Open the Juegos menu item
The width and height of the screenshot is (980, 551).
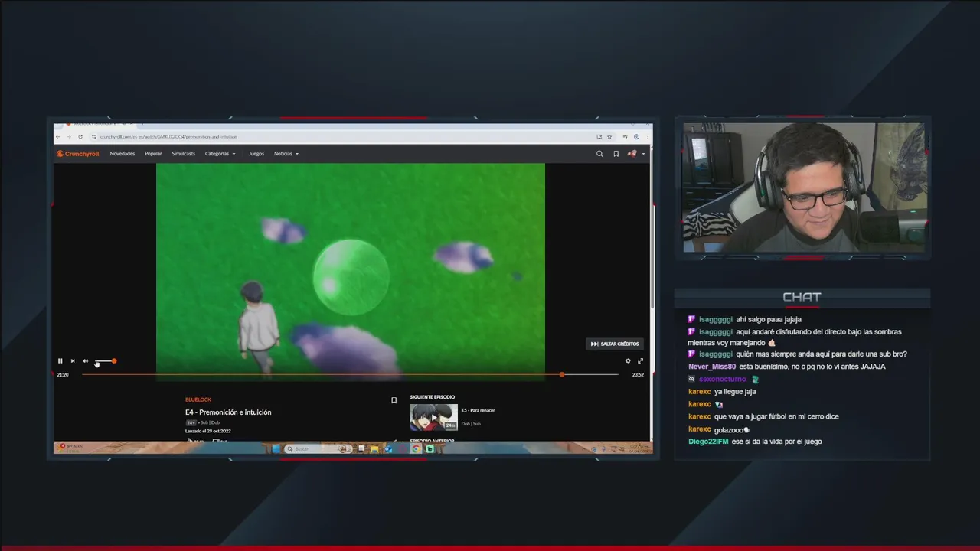[256, 154]
